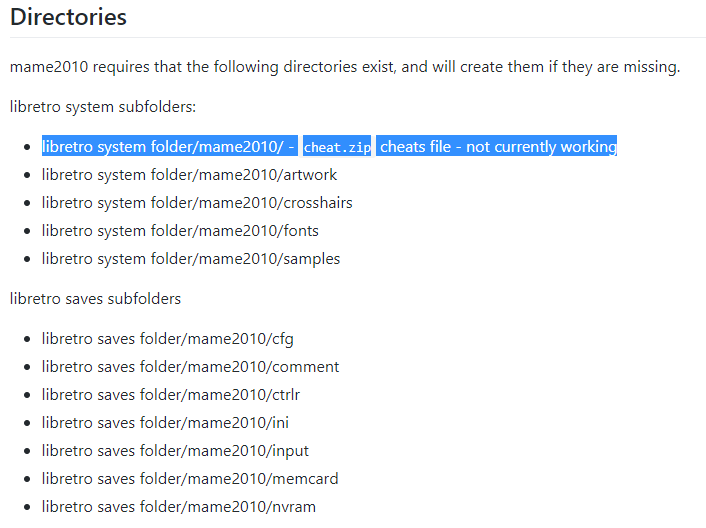Click the highlighted cheat.zip code text
This screenshot has height=528, width=706.
tap(337, 147)
